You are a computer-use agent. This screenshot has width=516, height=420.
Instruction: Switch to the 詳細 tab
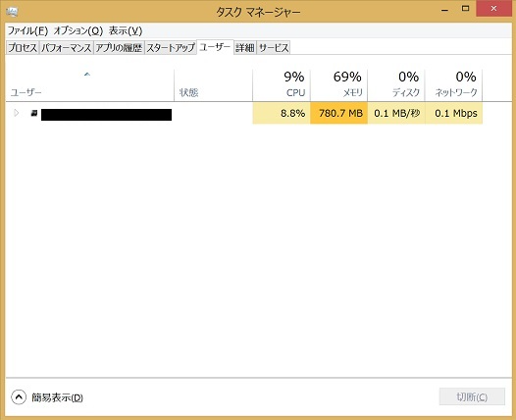click(245, 48)
